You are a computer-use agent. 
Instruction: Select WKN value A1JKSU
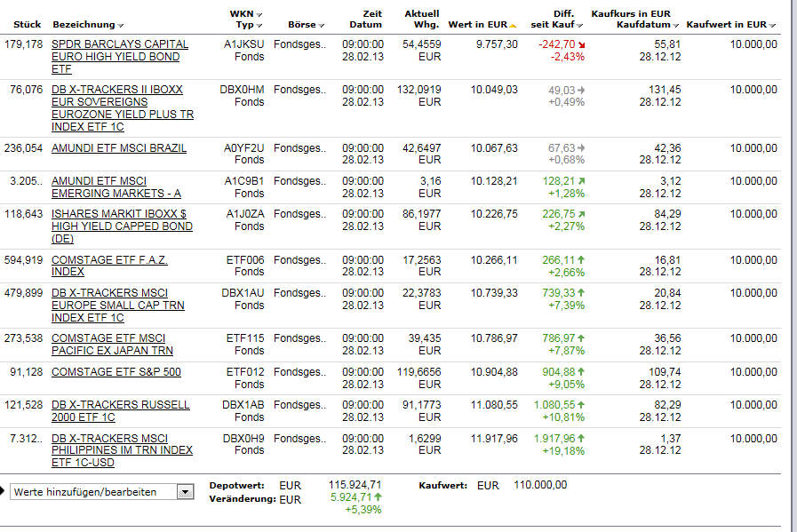(244, 44)
